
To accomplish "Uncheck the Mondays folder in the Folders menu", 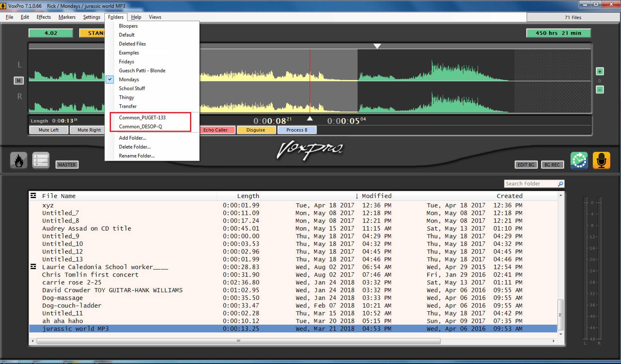I will click(129, 79).
